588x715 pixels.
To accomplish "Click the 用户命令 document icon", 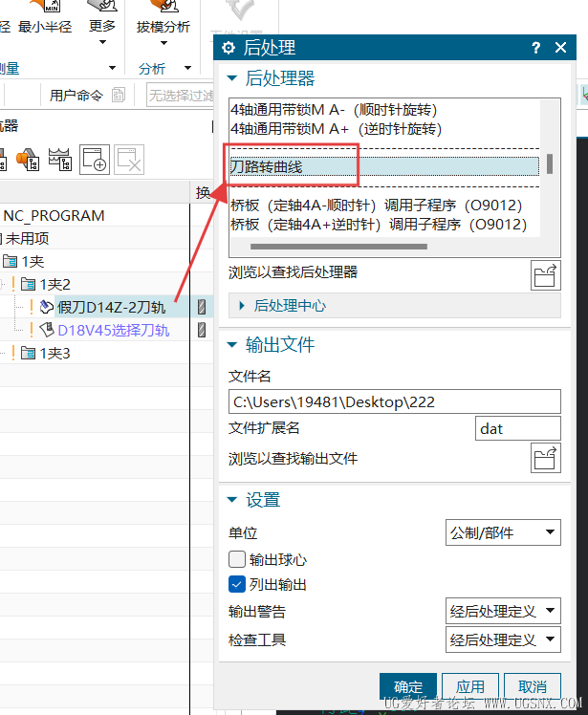I will (119, 95).
